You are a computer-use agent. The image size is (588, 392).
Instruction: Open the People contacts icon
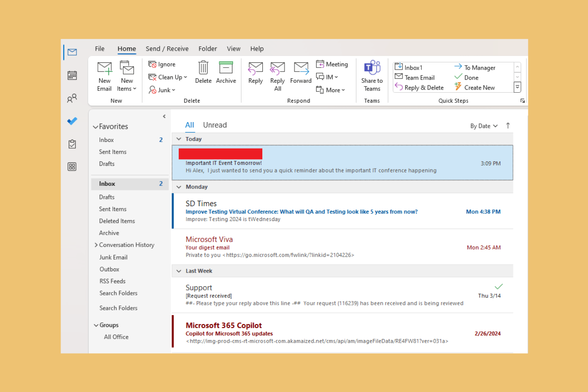click(72, 98)
